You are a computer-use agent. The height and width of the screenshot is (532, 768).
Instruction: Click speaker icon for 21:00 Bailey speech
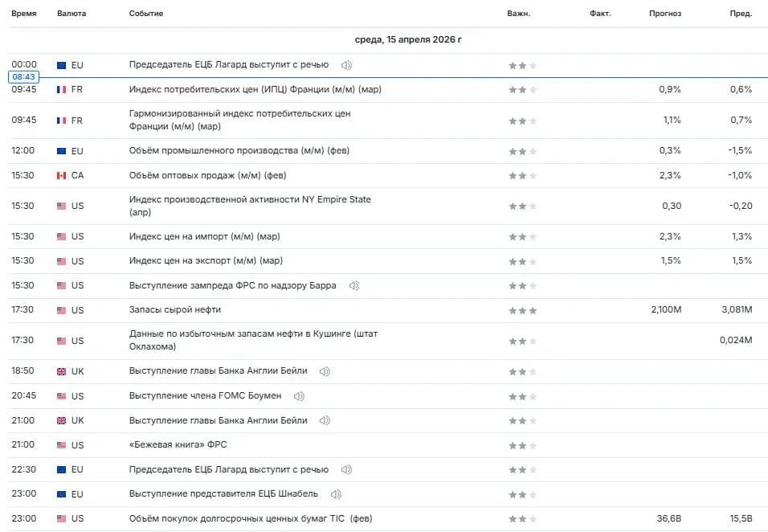(325, 420)
